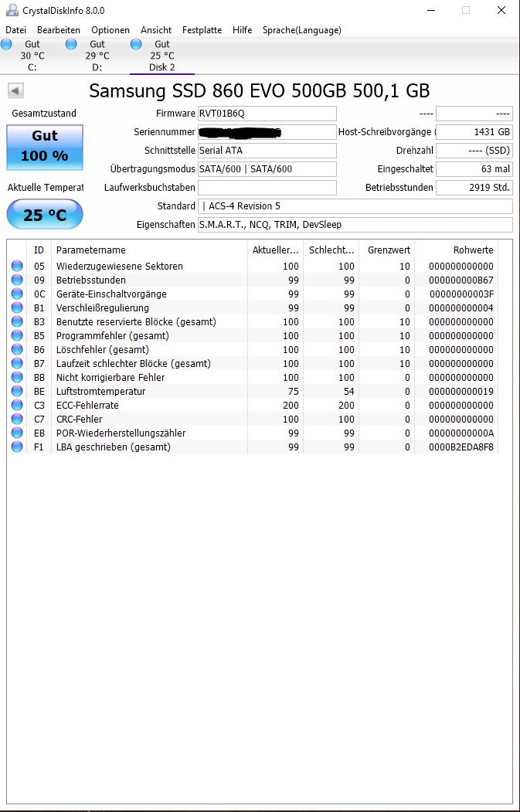Click the CrystalDiskInfo title bar icon

click(12, 10)
